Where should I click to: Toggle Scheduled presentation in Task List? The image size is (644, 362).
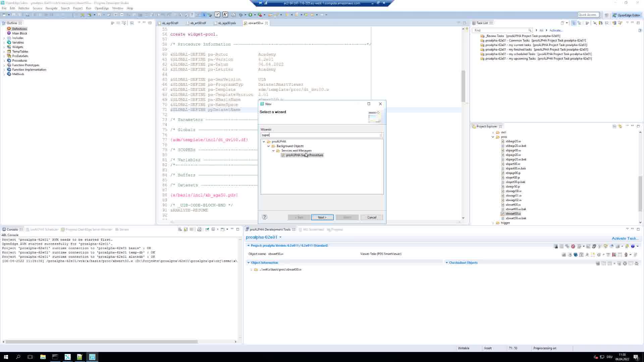point(579,23)
